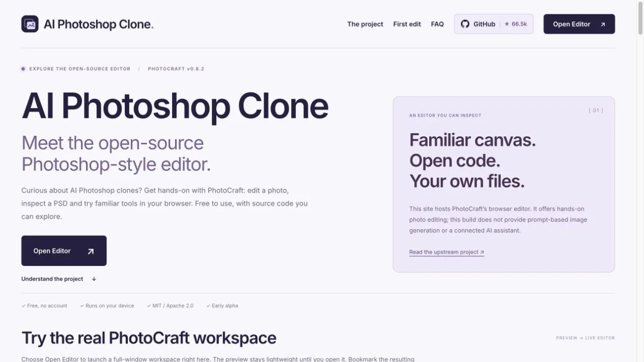Click the ( 01 ) card number
The width and height of the screenshot is (644, 362).
tap(596, 110)
